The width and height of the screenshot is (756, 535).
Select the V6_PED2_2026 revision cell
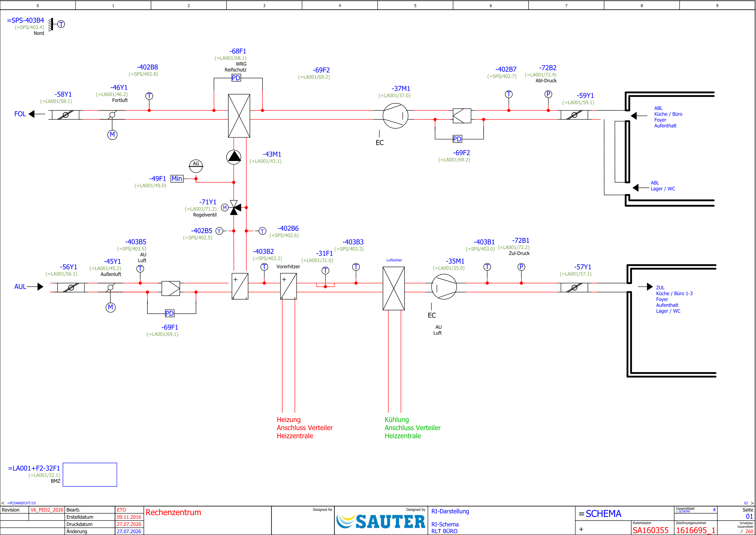[x=47, y=510]
